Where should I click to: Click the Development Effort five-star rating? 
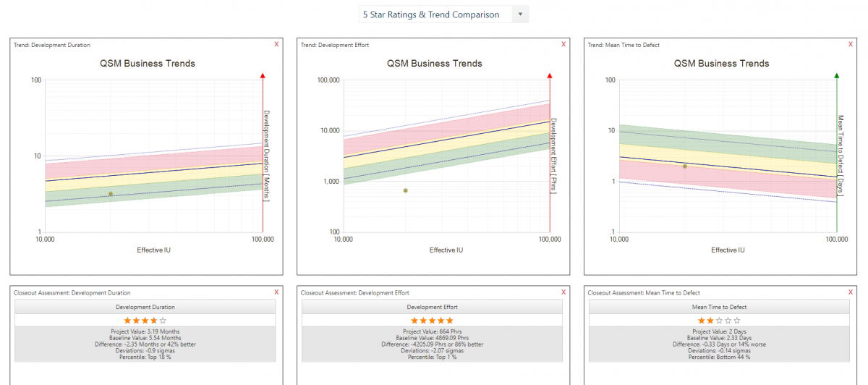[x=432, y=320]
